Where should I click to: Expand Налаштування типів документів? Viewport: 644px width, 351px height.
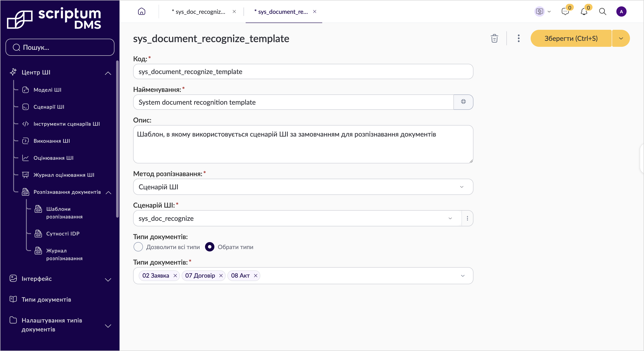coord(108,326)
